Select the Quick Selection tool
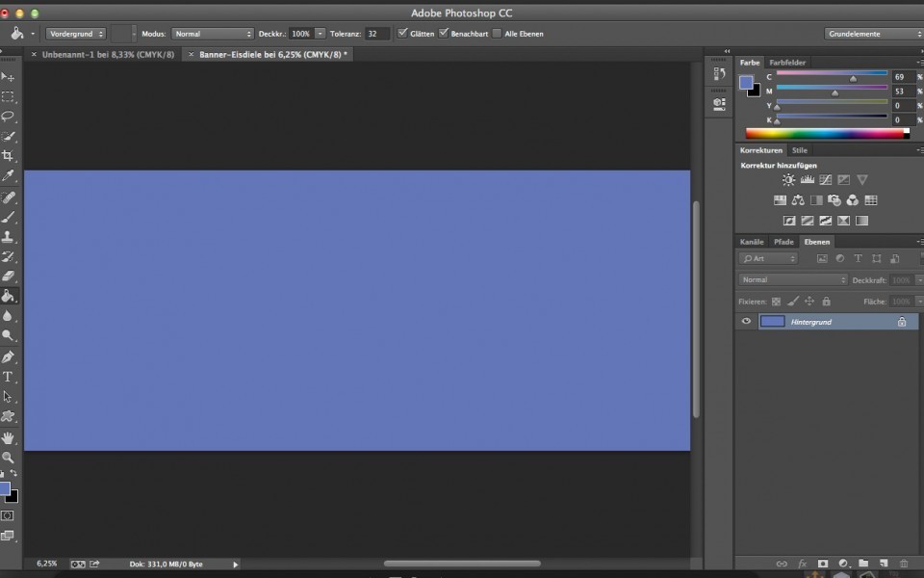This screenshot has width=924, height=578. [8, 136]
